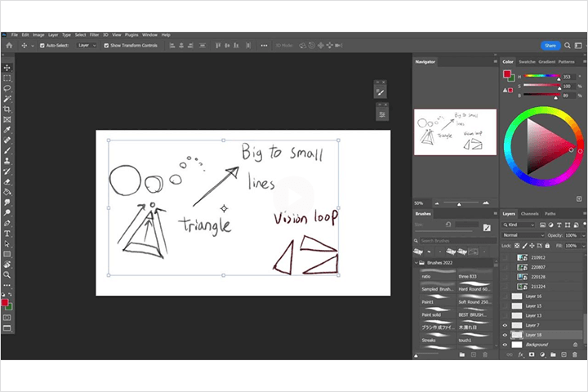Add a layer mask from Layers footer
Screen dimensions: 588x392
point(532,354)
